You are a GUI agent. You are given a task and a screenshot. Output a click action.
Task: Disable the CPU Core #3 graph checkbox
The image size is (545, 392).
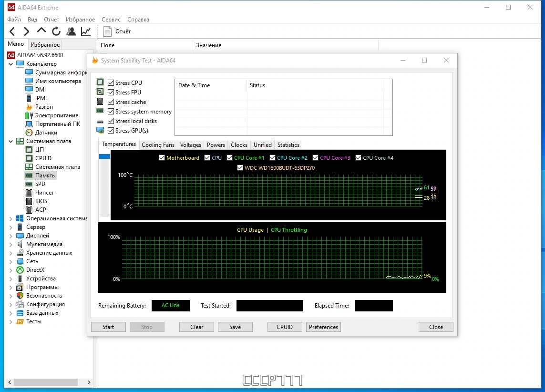[315, 158]
